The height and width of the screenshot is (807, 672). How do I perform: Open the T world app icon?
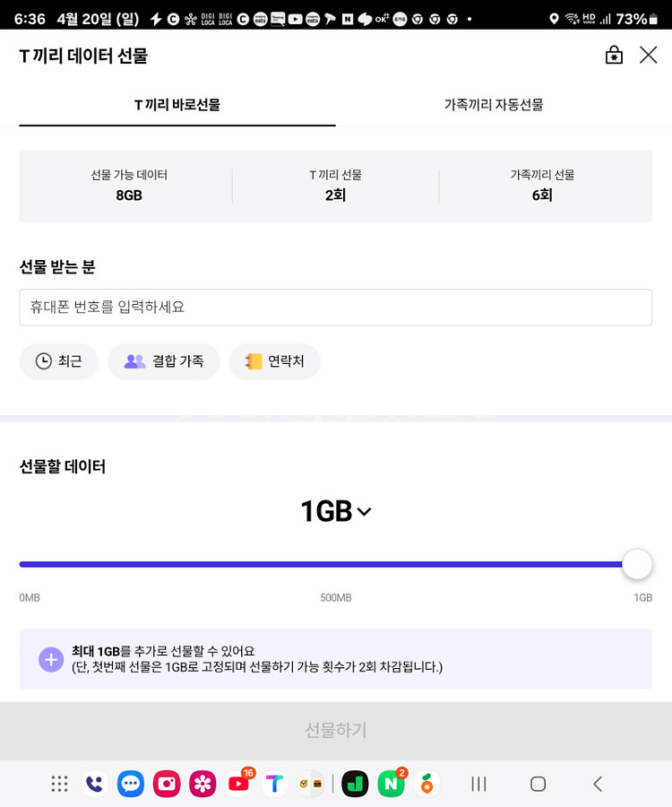274,784
